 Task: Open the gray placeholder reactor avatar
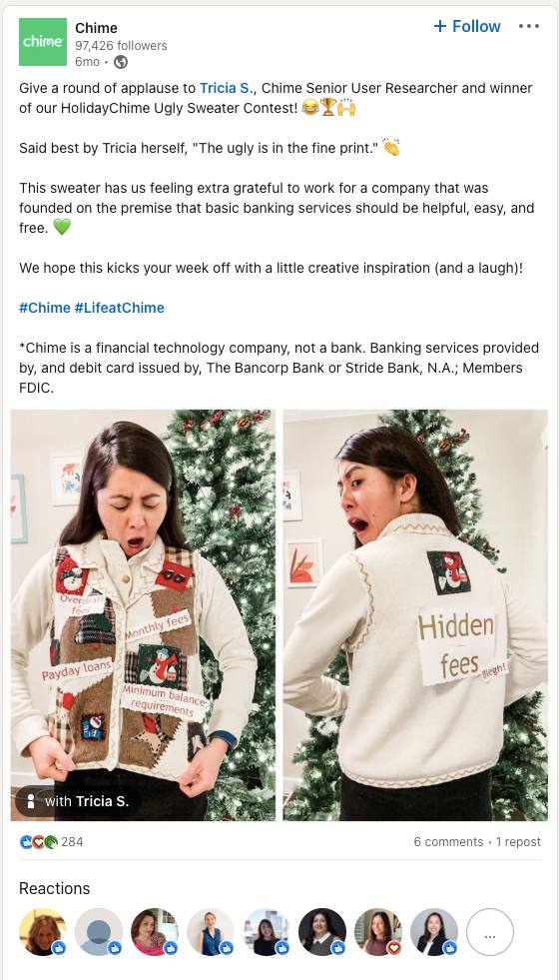pyautogui.click(x=99, y=932)
